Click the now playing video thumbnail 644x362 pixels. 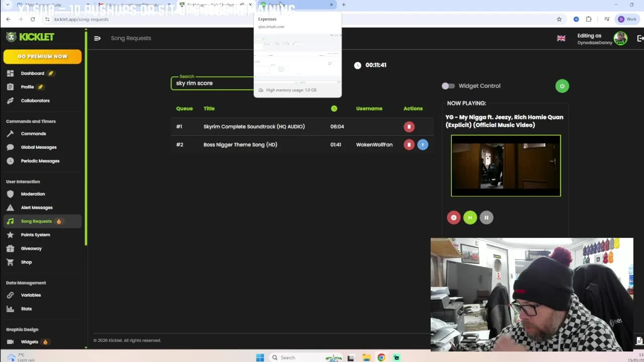tap(506, 166)
